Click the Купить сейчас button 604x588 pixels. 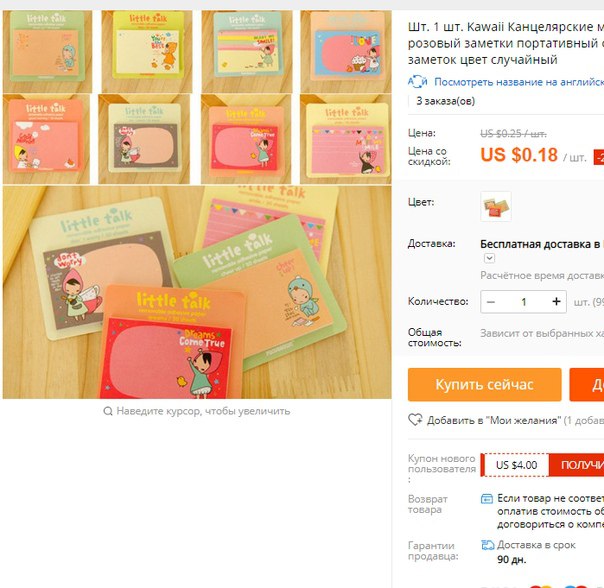pyautogui.click(x=485, y=385)
